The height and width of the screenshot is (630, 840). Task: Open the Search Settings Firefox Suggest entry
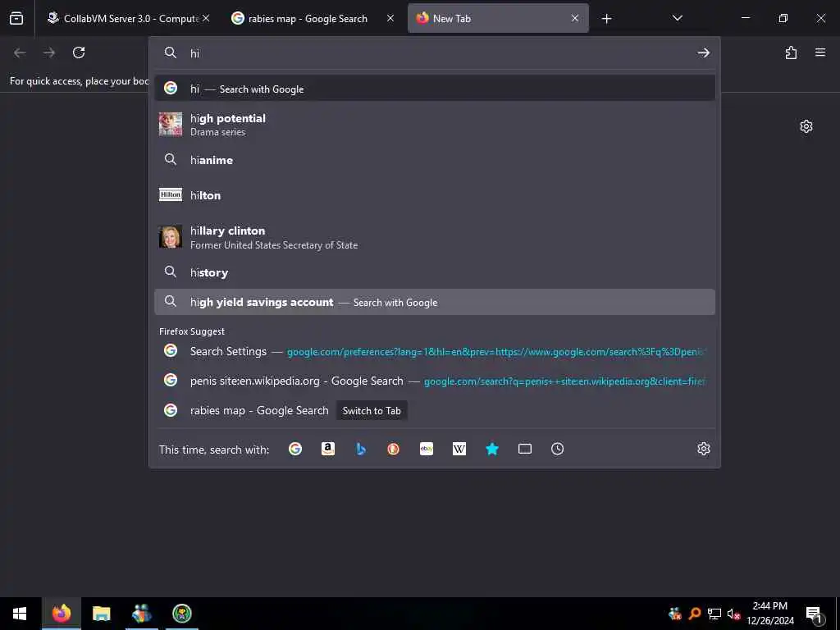[x=435, y=351]
